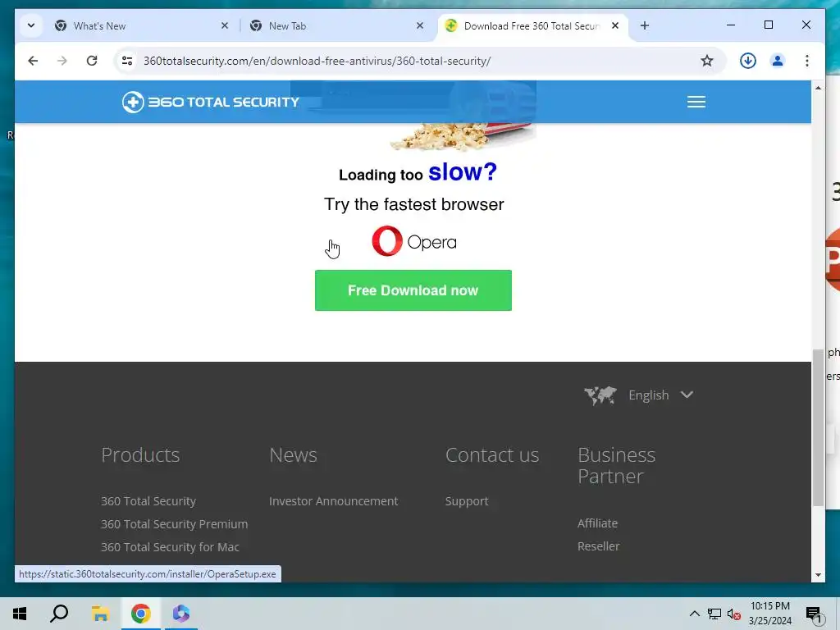Click the Contact us footer heading

point(492,455)
